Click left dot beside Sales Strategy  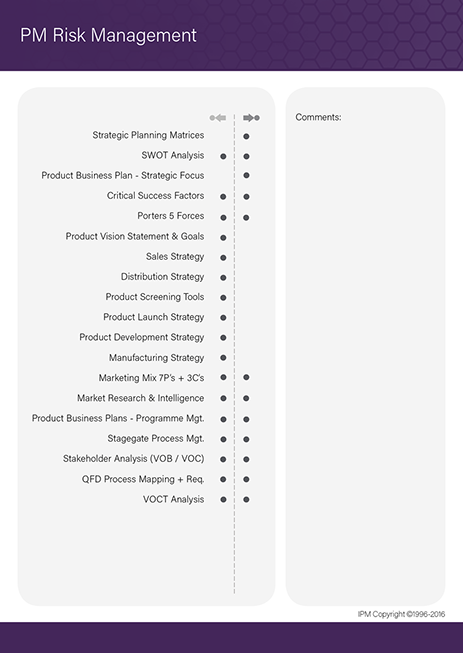[x=223, y=258]
